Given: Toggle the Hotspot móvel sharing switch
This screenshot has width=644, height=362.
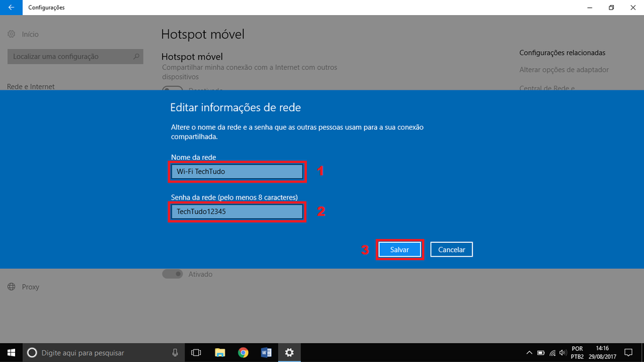Looking at the screenshot, I should [173, 88].
